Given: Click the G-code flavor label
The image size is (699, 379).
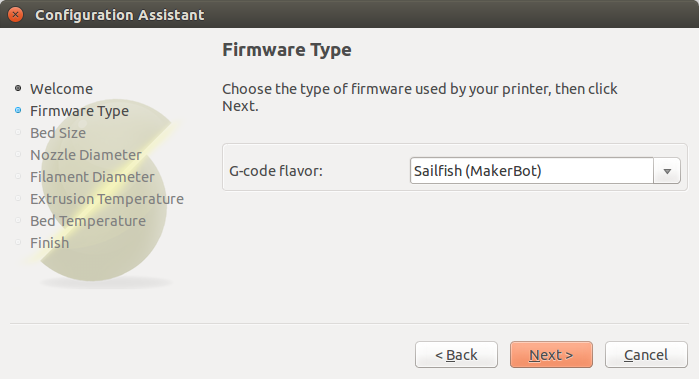Looking at the screenshot, I should [x=275, y=171].
